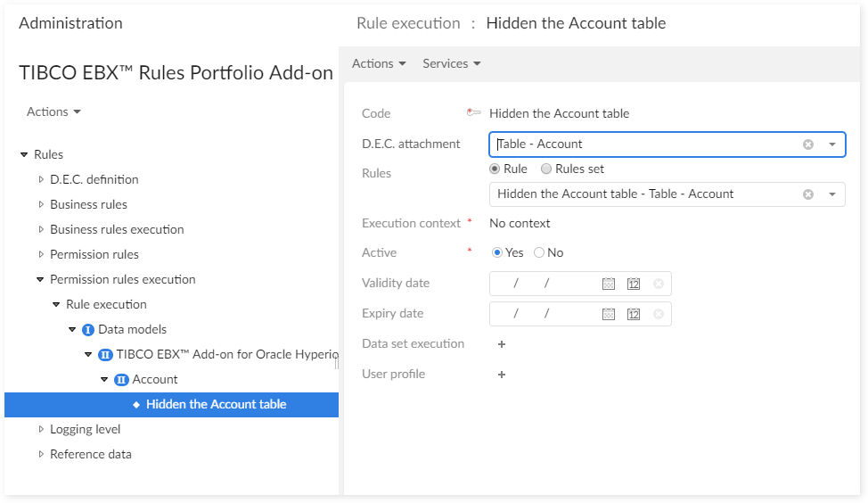Clear the D.E.C. attachment field value
This screenshot has height=503, width=868.
click(808, 144)
